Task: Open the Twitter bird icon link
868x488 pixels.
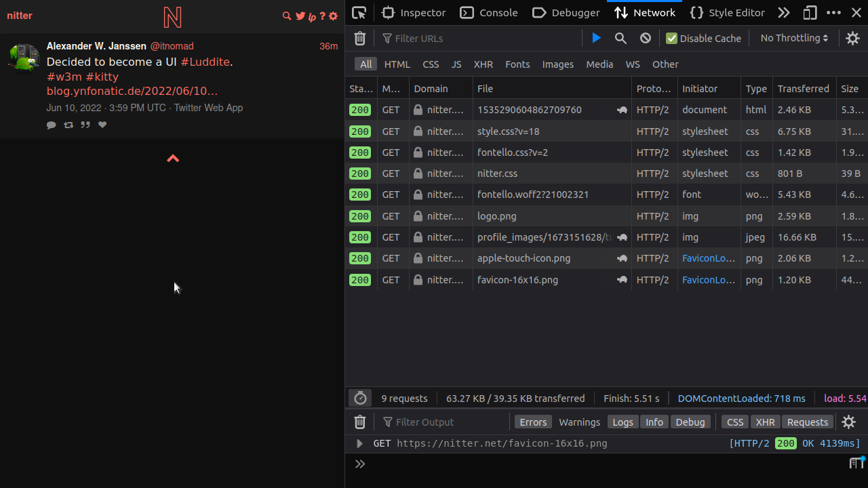Action: 300,16
